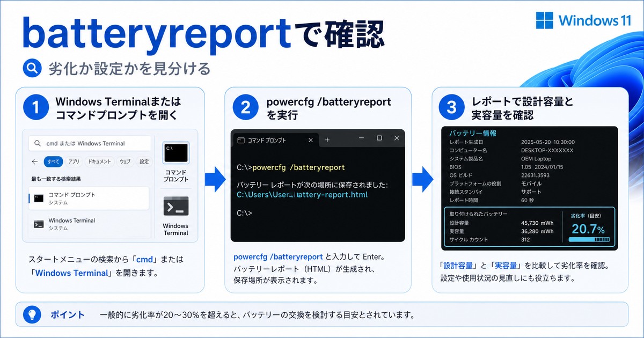
Task: Click the Windows 11 logo
Action: [583, 20]
